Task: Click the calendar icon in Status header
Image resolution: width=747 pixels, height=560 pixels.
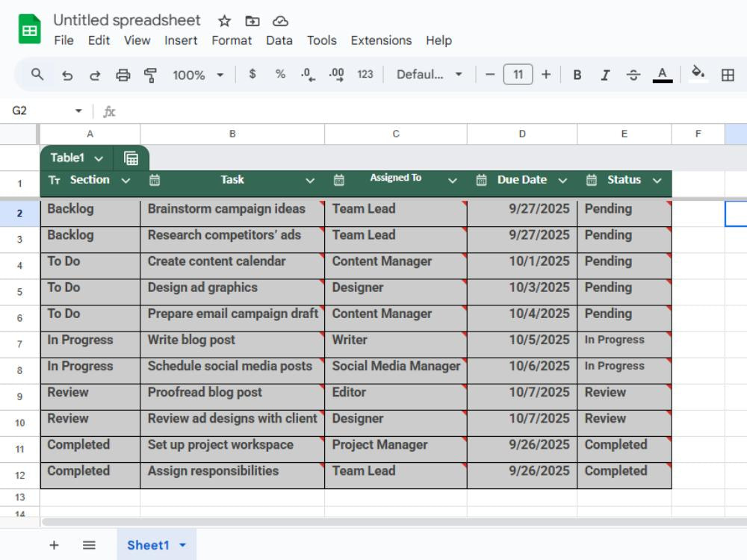Action: coord(591,180)
